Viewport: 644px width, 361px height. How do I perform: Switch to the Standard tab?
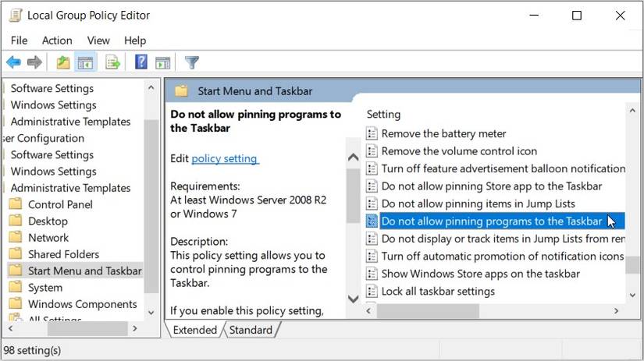(251, 330)
